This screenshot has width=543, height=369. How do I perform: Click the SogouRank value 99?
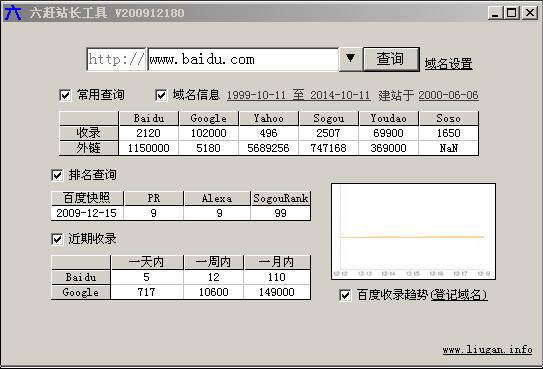281,213
